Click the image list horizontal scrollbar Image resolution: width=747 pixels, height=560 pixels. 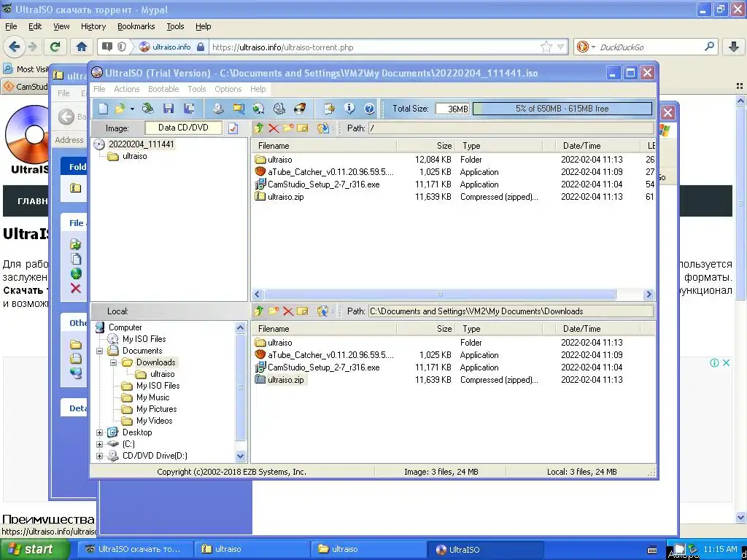pyautogui.click(x=440, y=295)
